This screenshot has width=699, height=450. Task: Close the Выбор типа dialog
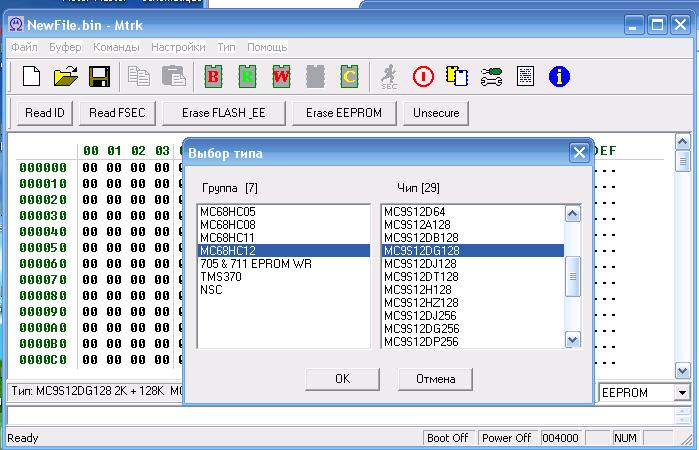(x=579, y=153)
